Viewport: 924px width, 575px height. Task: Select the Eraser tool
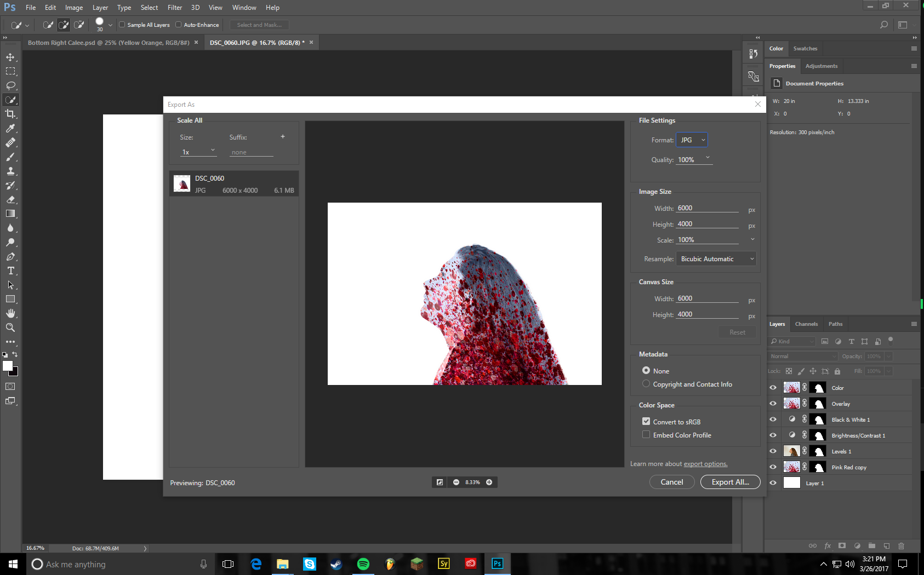click(10, 199)
